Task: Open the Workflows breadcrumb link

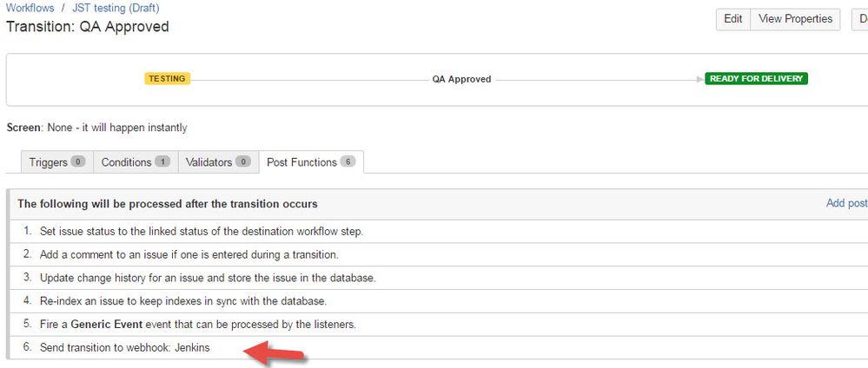Action: click(30, 8)
